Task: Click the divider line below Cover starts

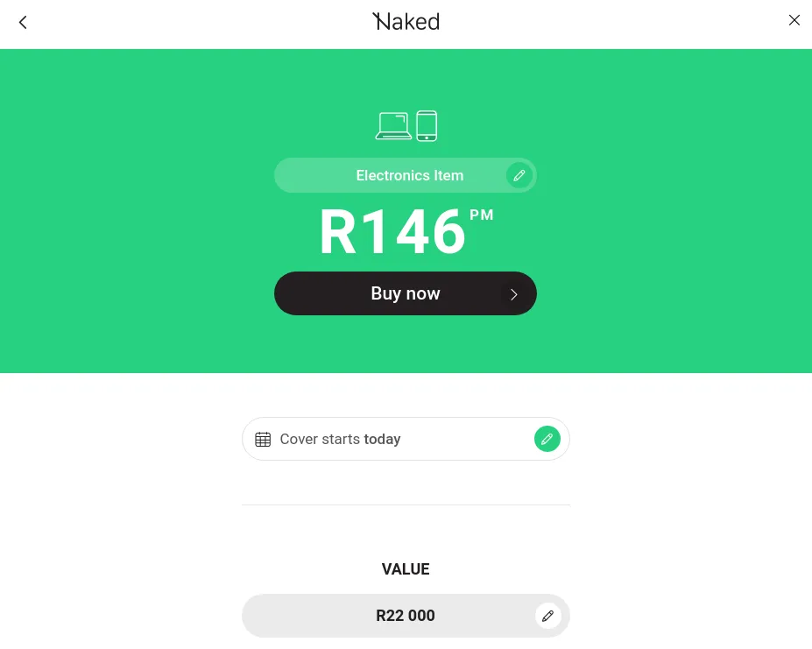Action: (406, 505)
